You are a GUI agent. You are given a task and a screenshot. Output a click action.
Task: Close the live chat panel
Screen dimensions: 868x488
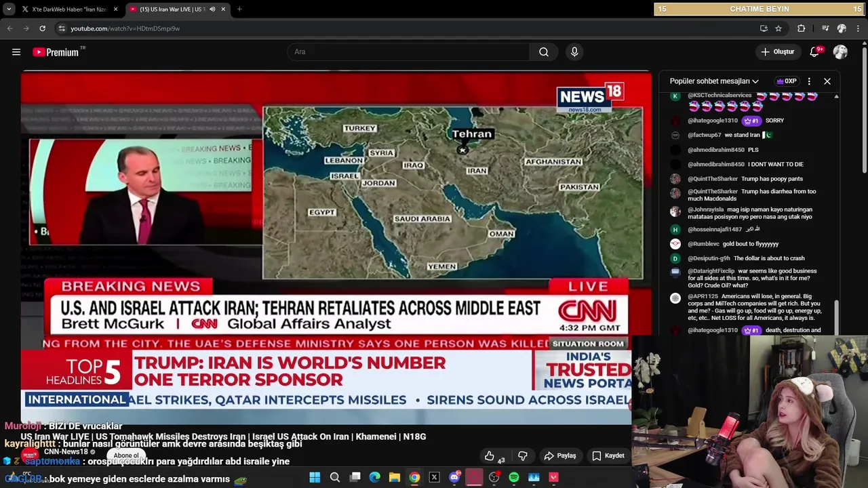[x=827, y=81]
